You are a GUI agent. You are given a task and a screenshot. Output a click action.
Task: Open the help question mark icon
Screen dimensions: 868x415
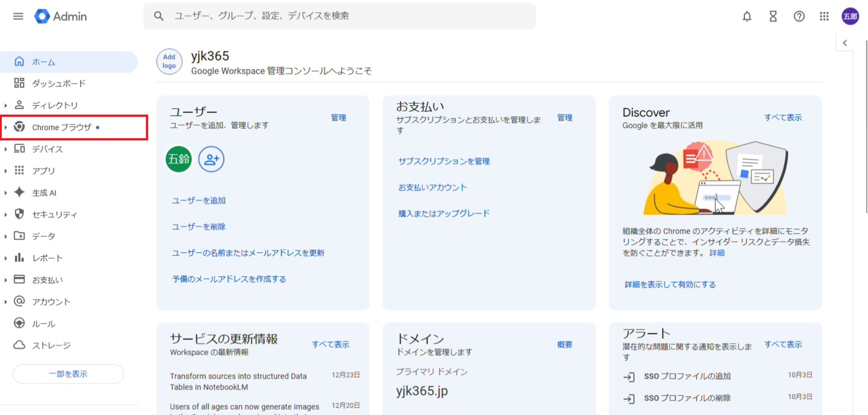799,16
